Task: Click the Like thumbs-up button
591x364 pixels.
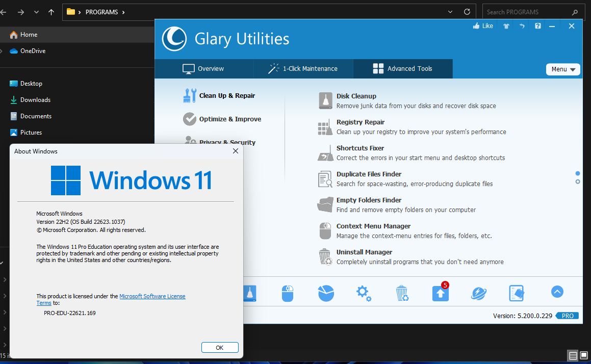Action: pyautogui.click(x=483, y=25)
